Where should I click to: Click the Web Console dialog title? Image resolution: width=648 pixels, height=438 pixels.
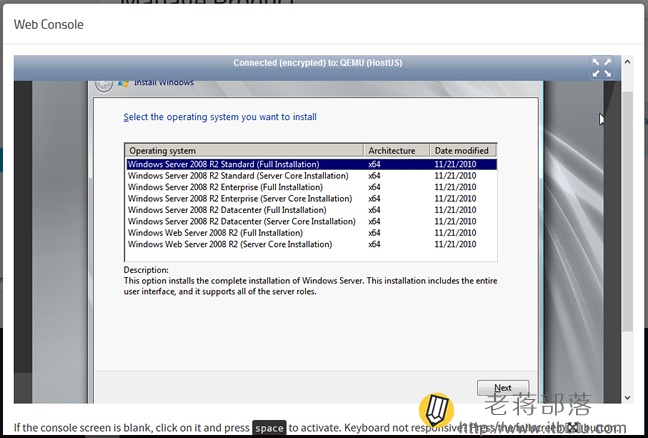click(x=49, y=24)
